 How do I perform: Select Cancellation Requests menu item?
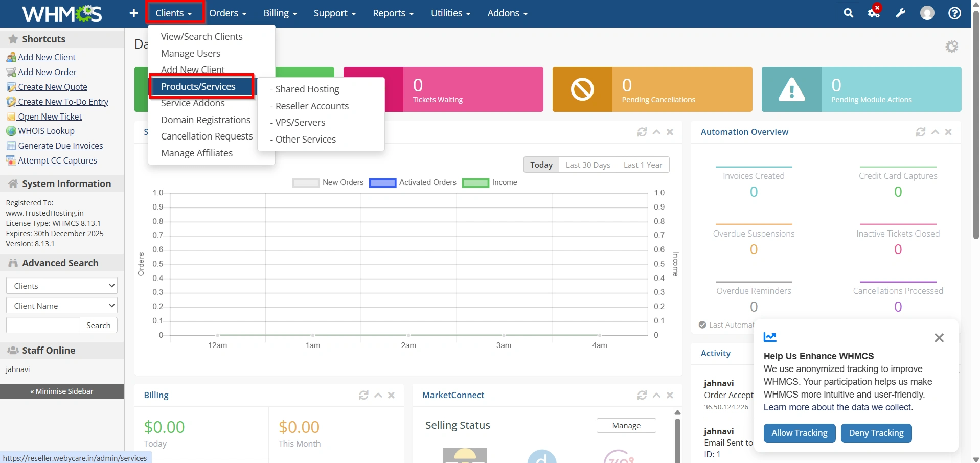pyautogui.click(x=207, y=136)
